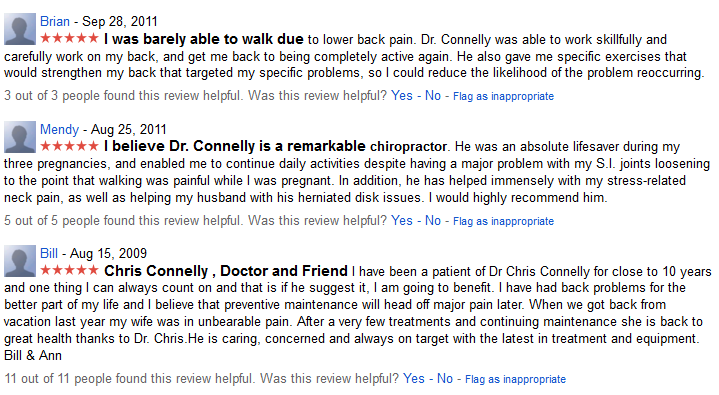Open Mendy's reviewer profile avatar
719x395 pixels.
point(20,137)
